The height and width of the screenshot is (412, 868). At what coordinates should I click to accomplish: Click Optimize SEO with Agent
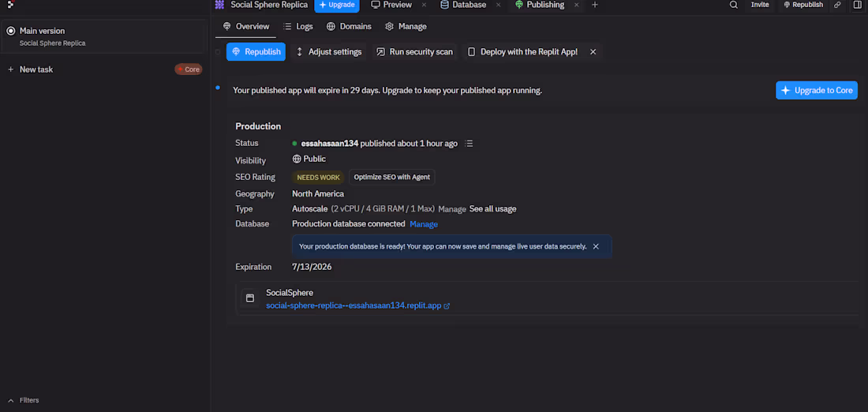392,178
